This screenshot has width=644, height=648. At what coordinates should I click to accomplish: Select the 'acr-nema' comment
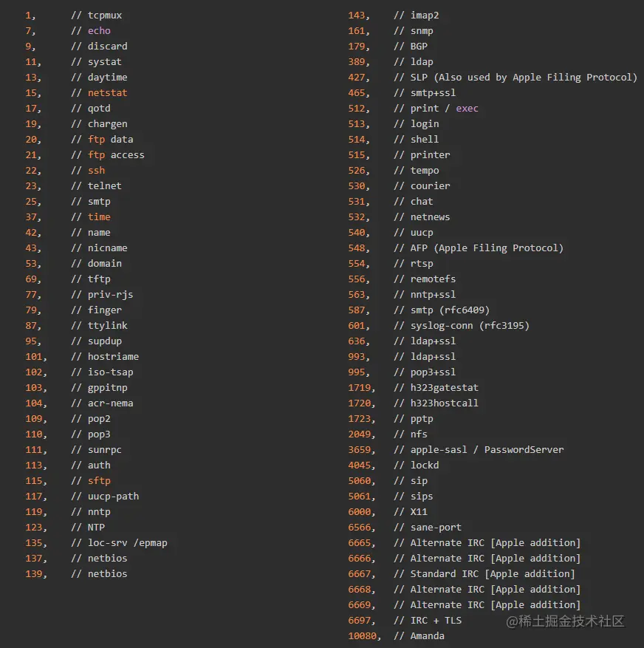tap(110, 403)
